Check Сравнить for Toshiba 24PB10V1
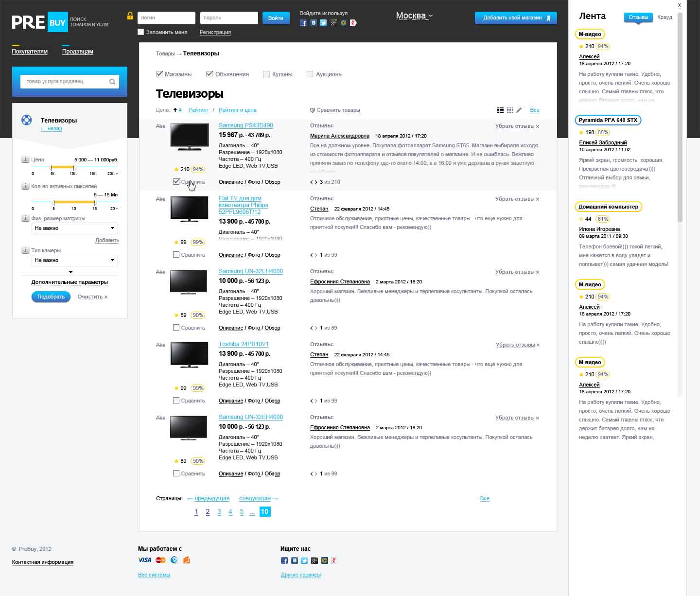Screen dimensions: 700x596 [x=176, y=401]
